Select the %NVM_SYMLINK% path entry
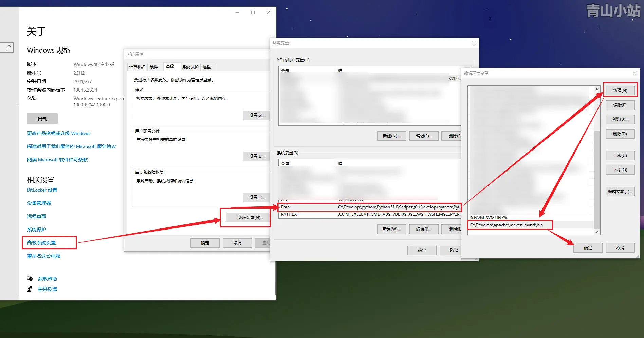This screenshot has height=338, width=644. pos(531,218)
